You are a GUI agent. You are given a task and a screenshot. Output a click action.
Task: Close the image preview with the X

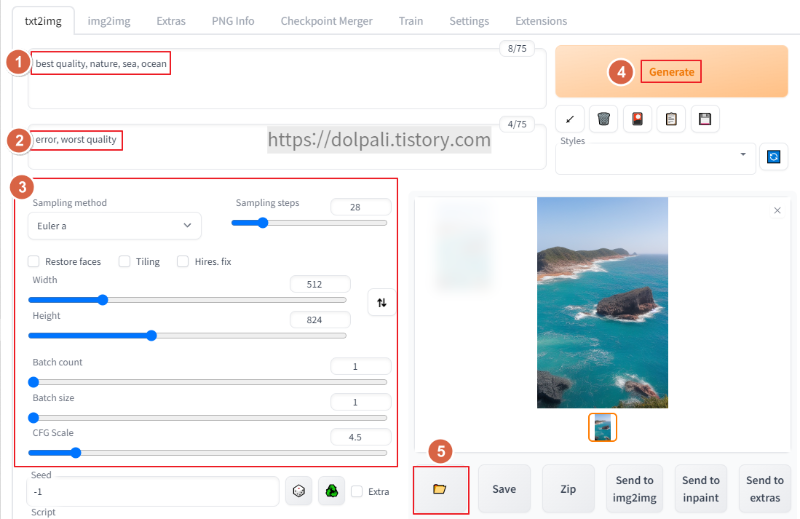coord(777,210)
